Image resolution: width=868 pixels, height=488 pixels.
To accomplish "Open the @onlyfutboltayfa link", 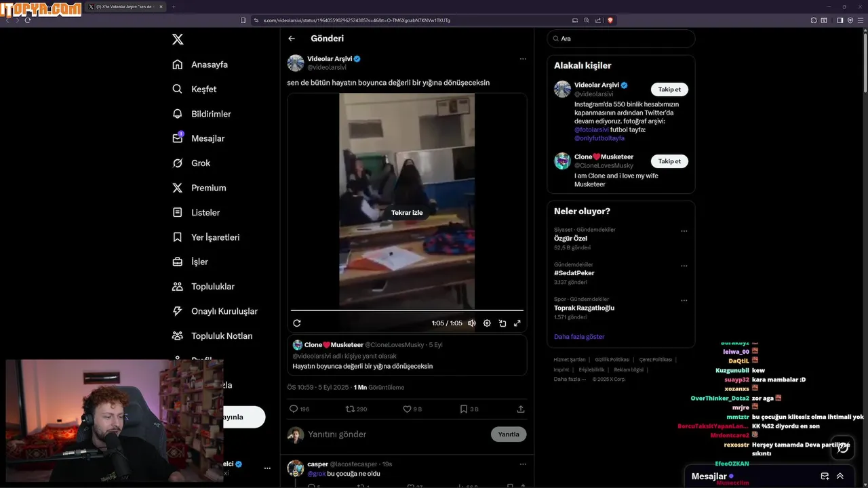I will 599,138.
